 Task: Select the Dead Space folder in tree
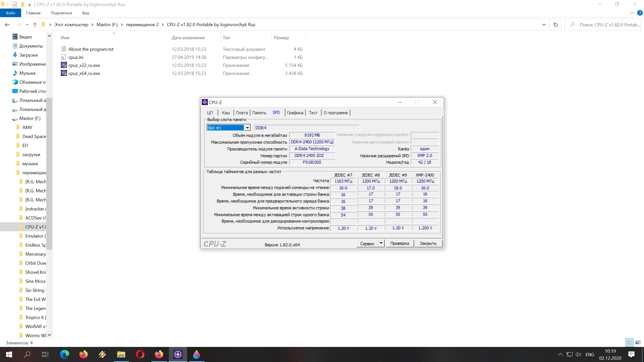tap(34, 136)
